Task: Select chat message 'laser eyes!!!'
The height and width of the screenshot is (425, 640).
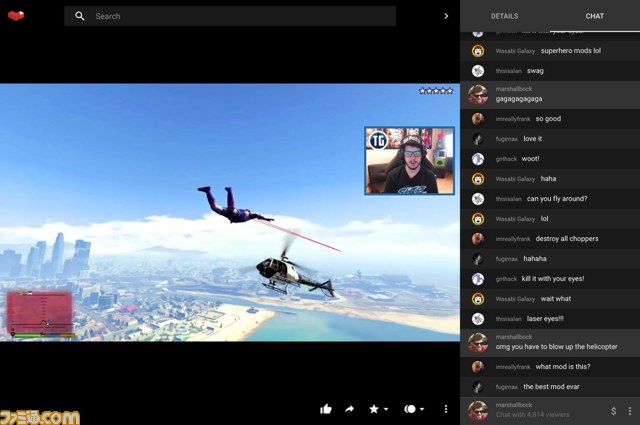Action: 545,319
